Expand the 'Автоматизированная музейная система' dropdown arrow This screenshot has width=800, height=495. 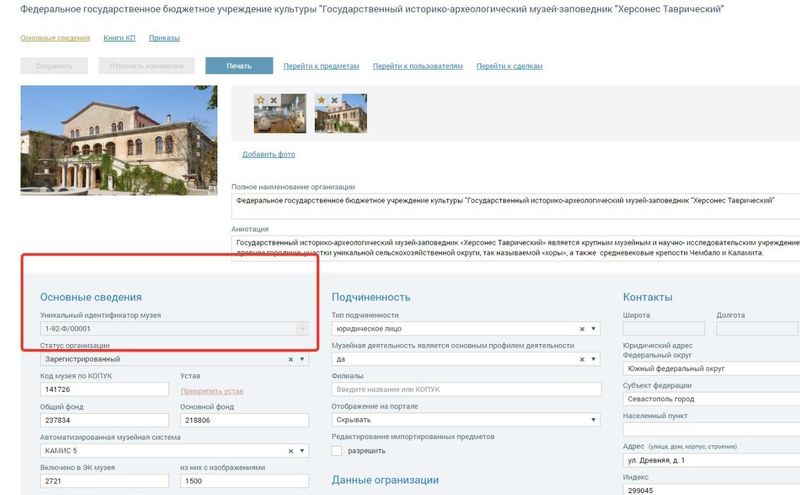click(x=304, y=451)
